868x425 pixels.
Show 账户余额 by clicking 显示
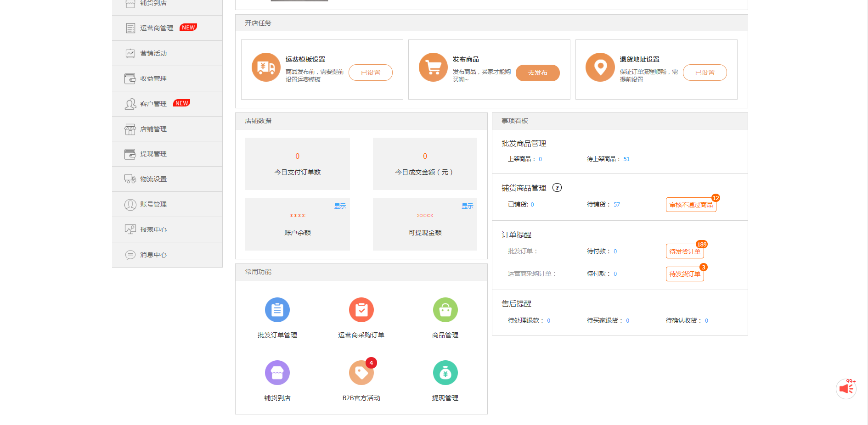(x=340, y=206)
